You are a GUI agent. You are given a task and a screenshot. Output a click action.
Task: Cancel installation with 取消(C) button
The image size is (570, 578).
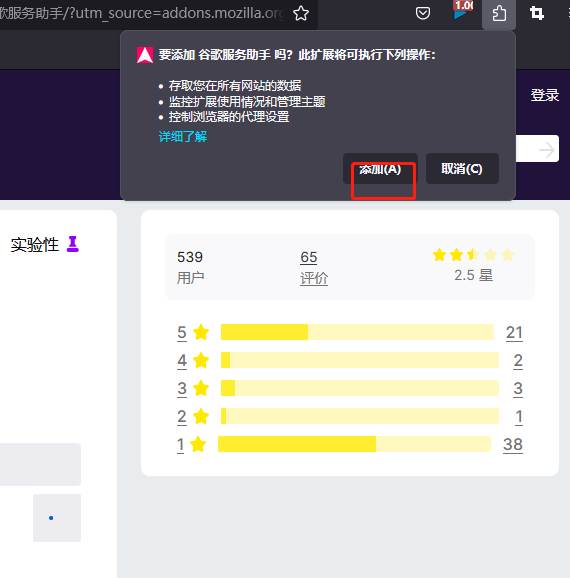tap(462, 169)
